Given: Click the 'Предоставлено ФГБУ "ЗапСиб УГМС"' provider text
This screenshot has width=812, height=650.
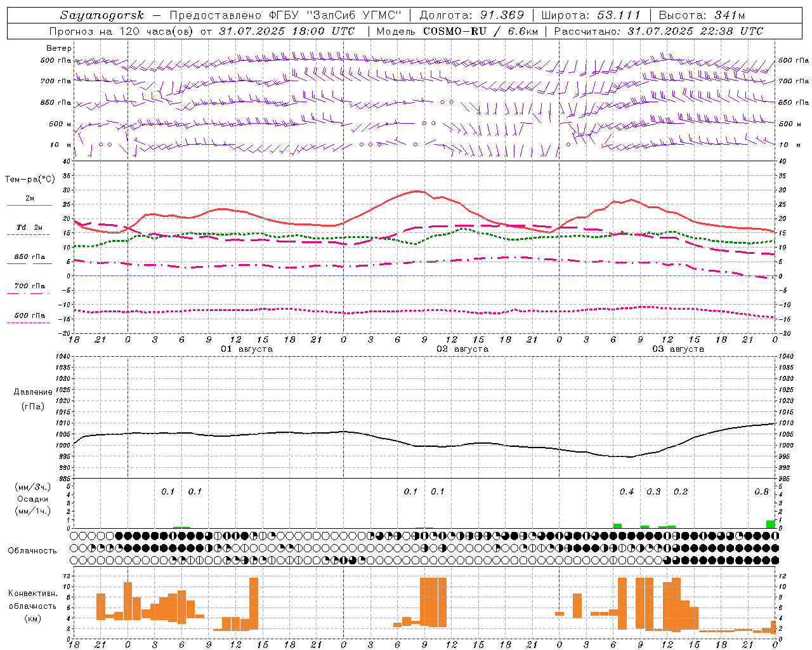Looking at the screenshot, I should 286,15.
